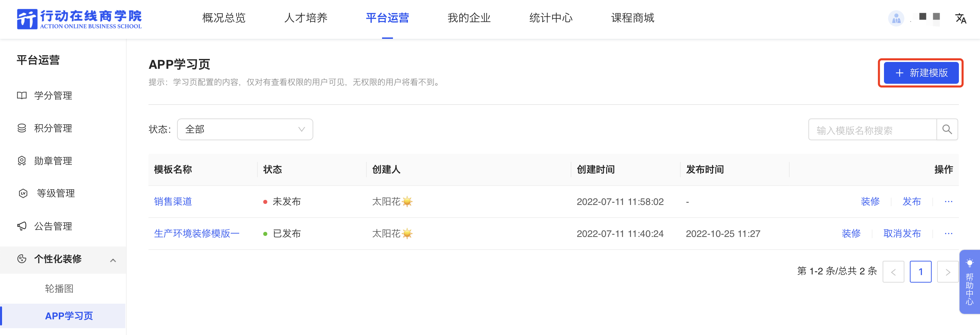
Task: Click the coins icon beside 积分管理
Action: pos(22,128)
